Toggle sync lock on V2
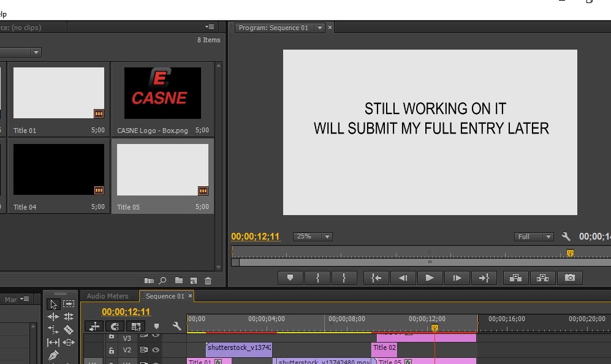This screenshot has width=611, height=364. tap(143, 350)
